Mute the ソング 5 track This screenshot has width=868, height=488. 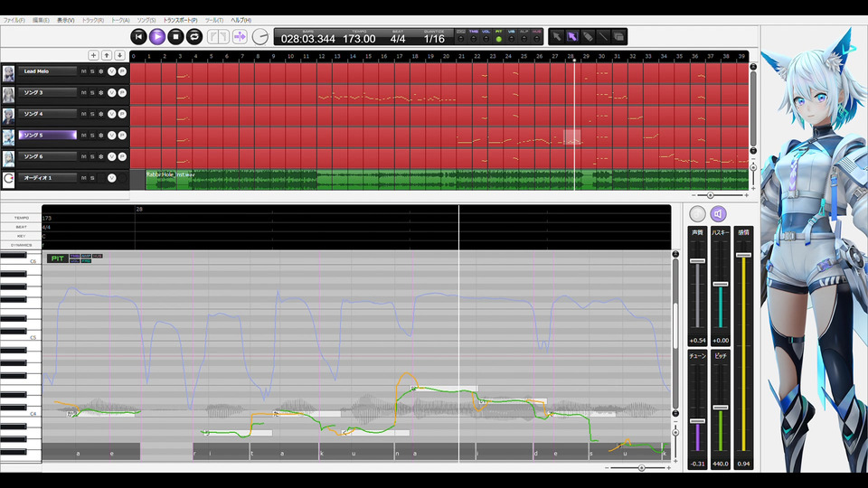tap(83, 135)
